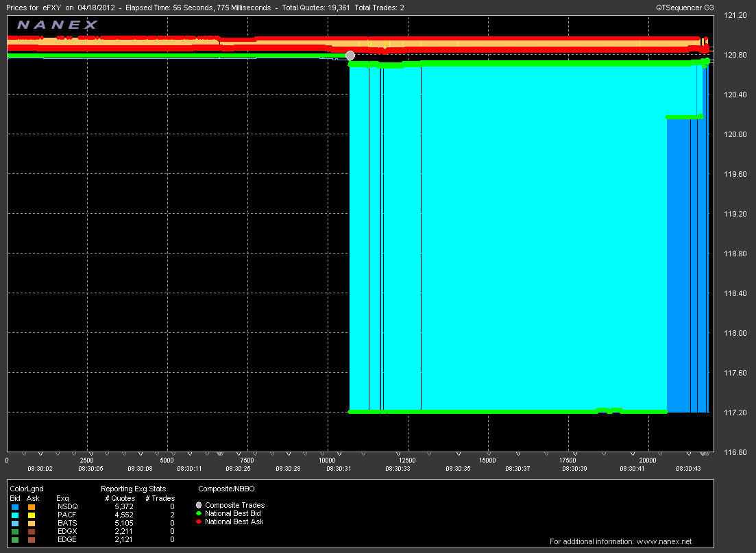Click the NSDQ quote count 5,372
Screen dimensions: 756x553
click(x=124, y=506)
